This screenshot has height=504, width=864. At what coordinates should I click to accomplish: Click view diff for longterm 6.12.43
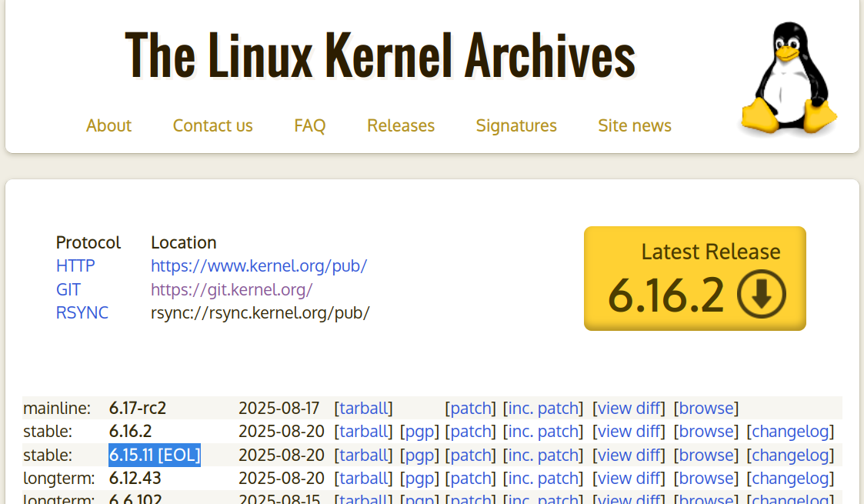coord(629,479)
